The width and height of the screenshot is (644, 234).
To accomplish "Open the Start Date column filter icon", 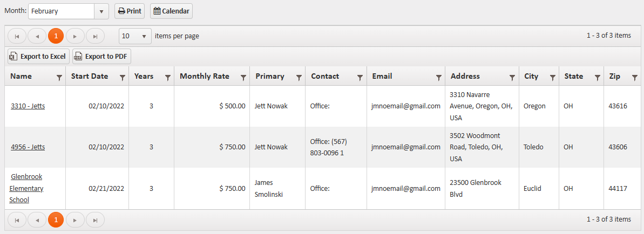I will pos(123,78).
